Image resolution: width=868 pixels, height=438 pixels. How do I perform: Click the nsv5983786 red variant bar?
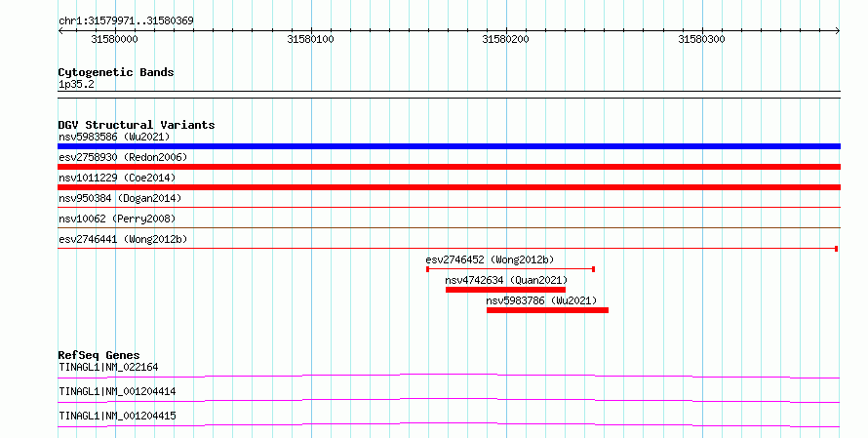pyautogui.click(x=547, y=310)
